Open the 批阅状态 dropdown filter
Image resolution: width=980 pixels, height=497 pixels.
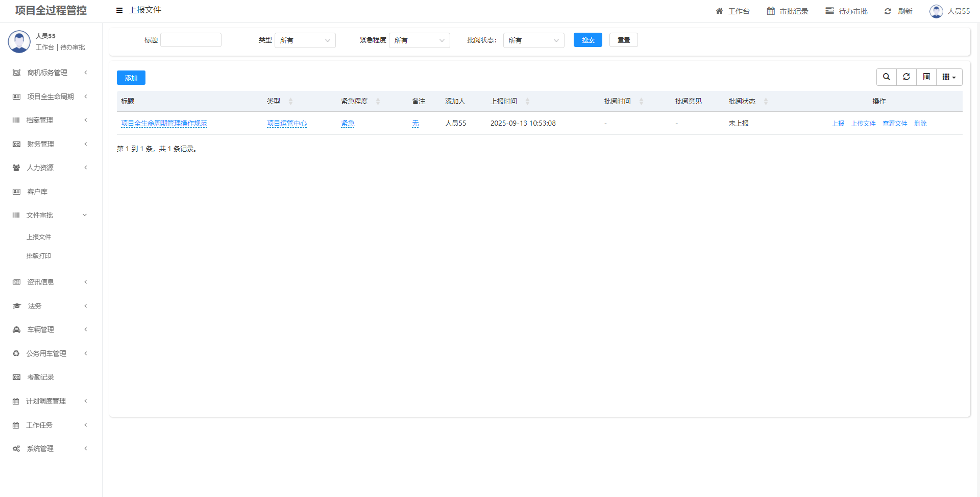[x=533, y=40]
